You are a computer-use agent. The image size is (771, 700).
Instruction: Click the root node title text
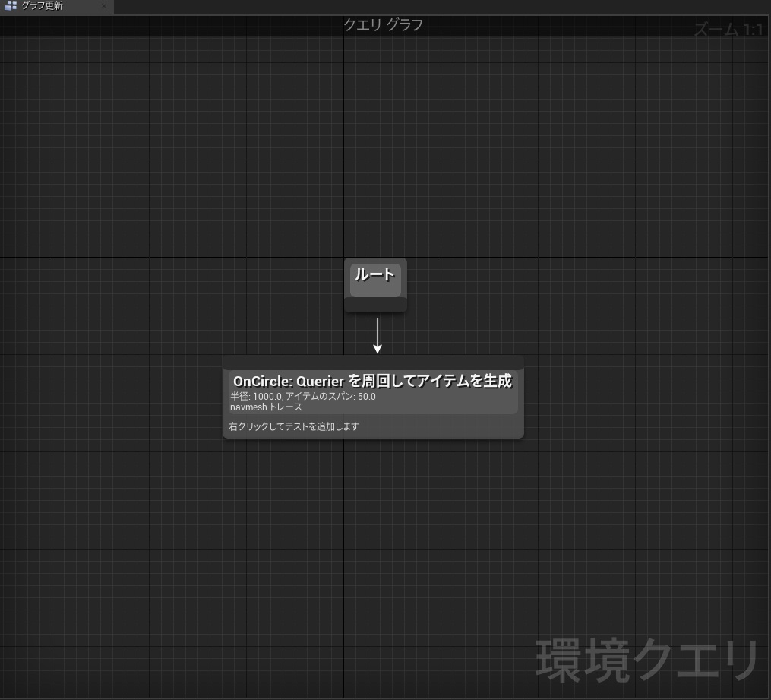coord(374,276)
